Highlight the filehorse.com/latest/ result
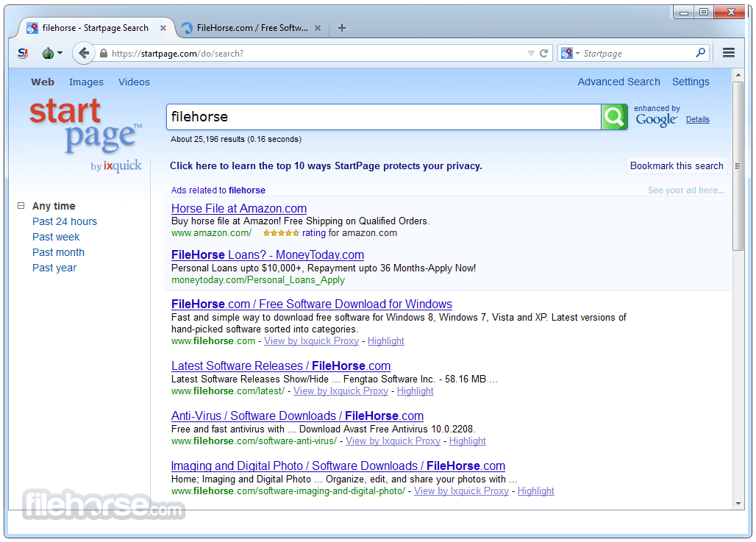The height and width of the screenshot is (542, 756). [x=415, y=391]
